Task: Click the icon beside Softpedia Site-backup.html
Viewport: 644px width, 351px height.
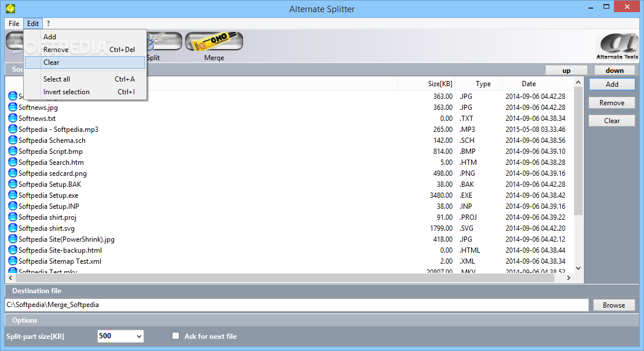Action: coord(13,250)
